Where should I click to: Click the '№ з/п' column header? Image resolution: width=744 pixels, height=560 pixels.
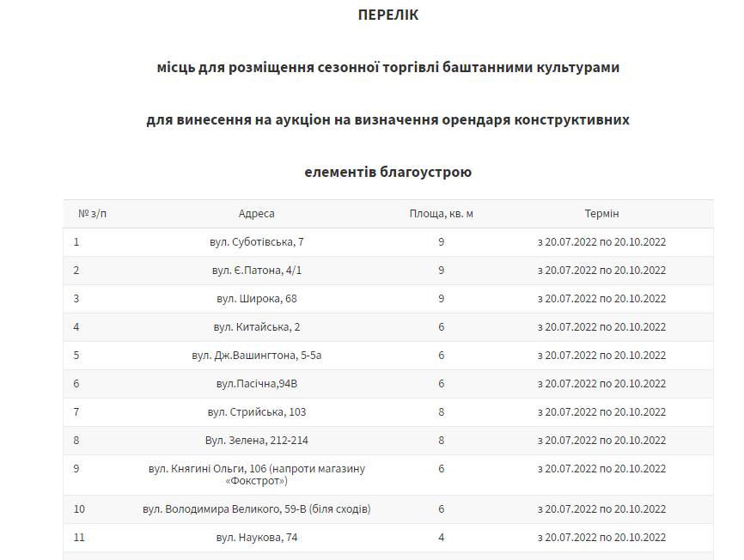[x=92, y=213]
